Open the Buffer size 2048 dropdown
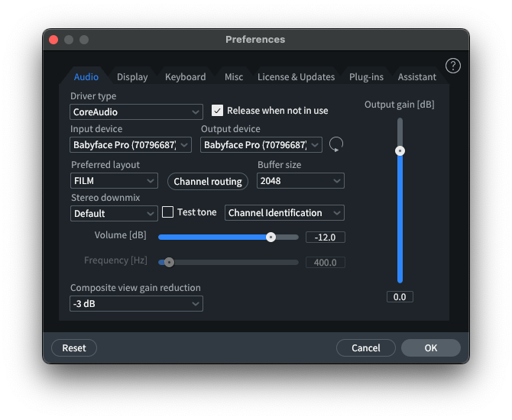 (x=300, y=181)
